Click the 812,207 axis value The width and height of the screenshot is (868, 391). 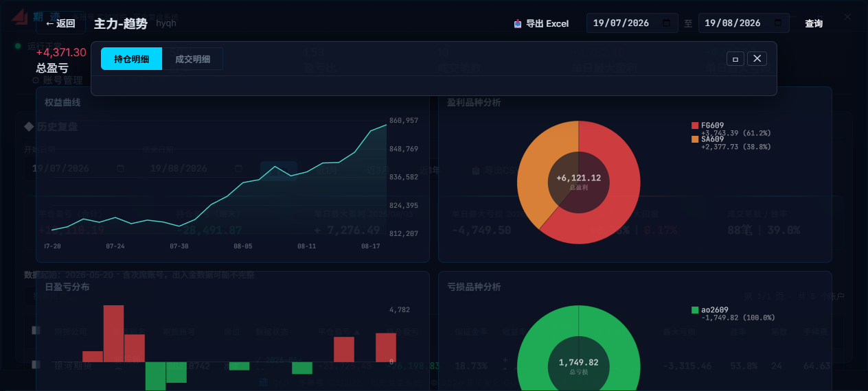pyautogui.click(x=404, y=234)
